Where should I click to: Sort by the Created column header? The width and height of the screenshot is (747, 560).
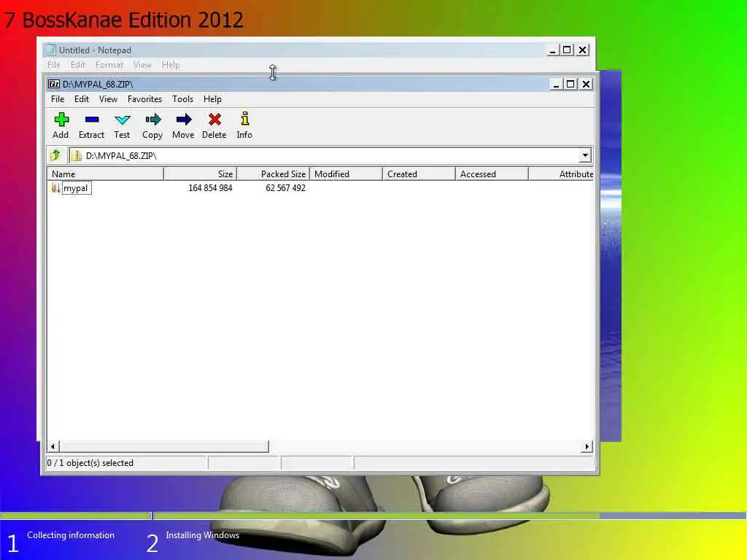(x=419, y=174)
